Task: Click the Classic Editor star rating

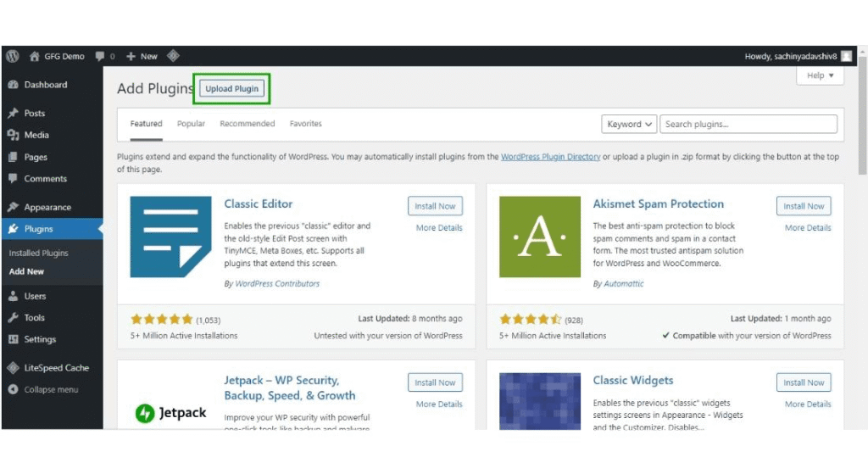Action: click(x=162, y=320)
